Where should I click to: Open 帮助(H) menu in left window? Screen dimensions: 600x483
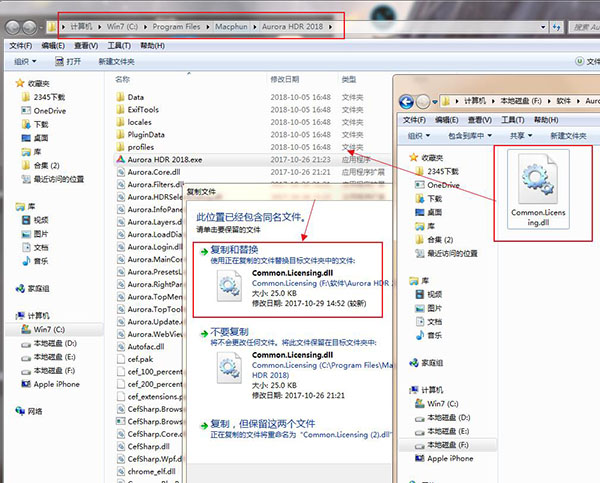pos(152,46)
